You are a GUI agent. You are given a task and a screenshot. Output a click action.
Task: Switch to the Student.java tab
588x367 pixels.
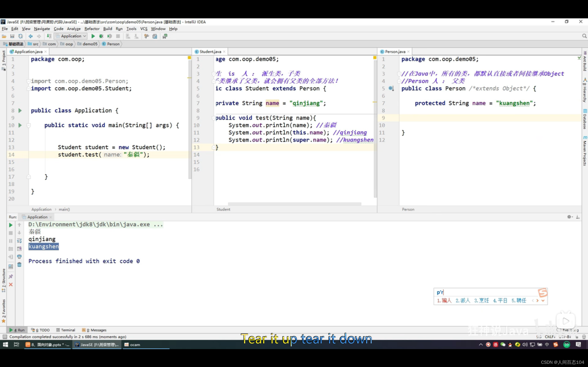pos(210,51)
